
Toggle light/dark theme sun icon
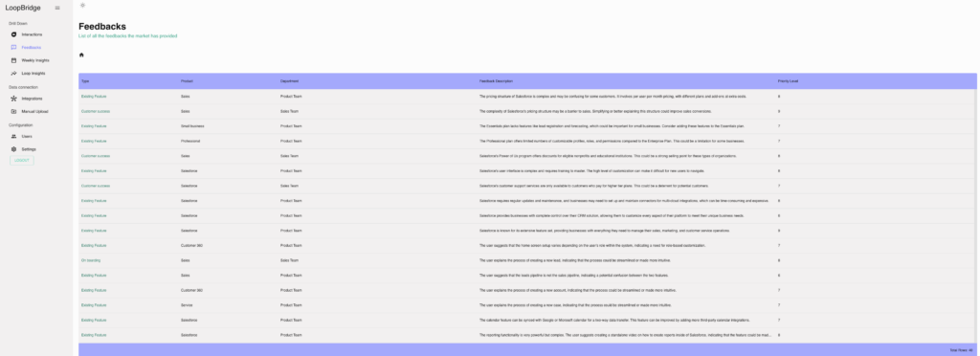(82, 5)
